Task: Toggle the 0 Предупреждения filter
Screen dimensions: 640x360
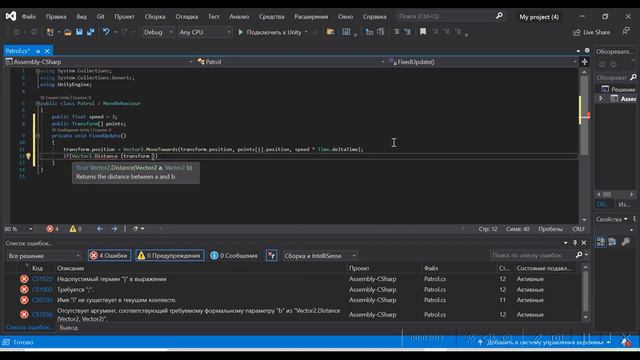Action: (x=169, y=256)
